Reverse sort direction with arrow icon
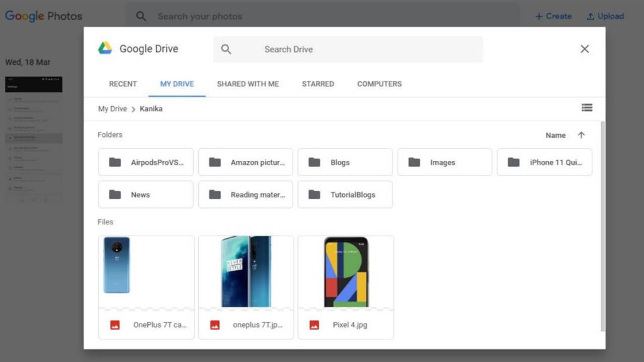The height and width of the screenshot is (362, 644). (581, 135)
